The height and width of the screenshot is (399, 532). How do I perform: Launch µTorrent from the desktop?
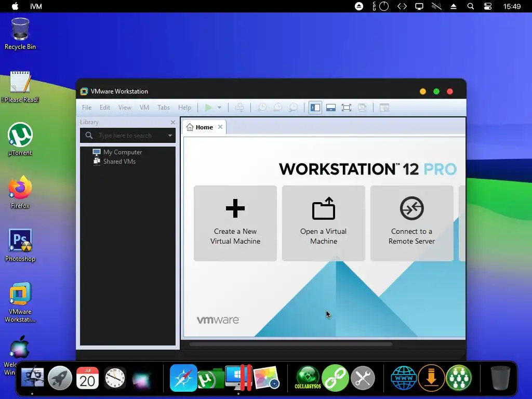point(20,139)
